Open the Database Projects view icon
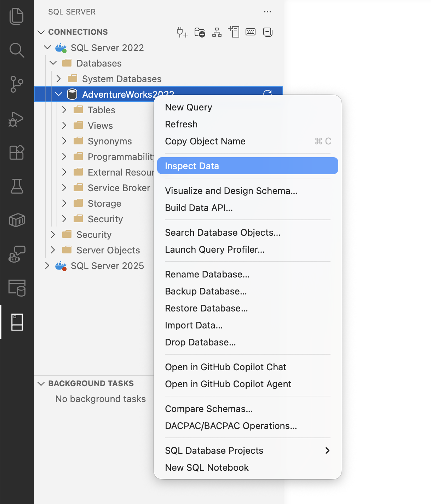The image size is (431, 504). [17, 288]
